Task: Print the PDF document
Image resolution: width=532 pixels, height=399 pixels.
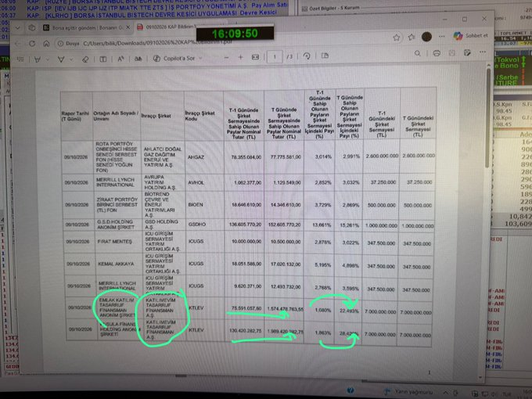Action: 437,53
